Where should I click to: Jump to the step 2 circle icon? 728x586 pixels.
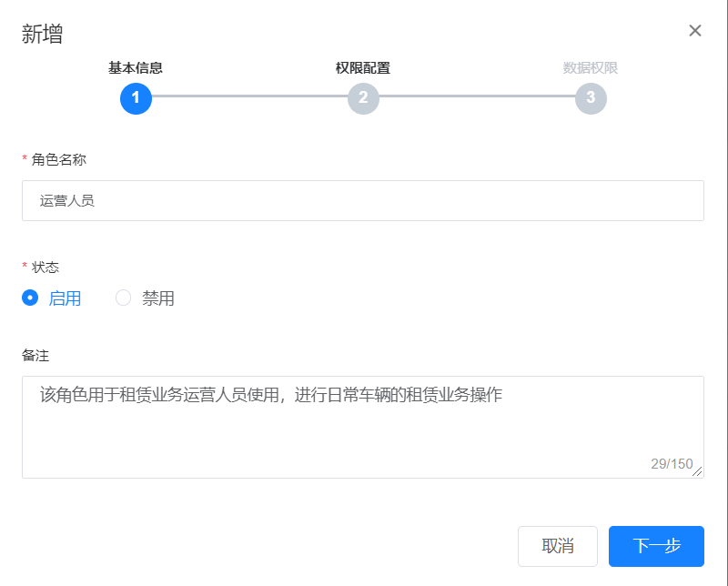(x=363, y=98)
